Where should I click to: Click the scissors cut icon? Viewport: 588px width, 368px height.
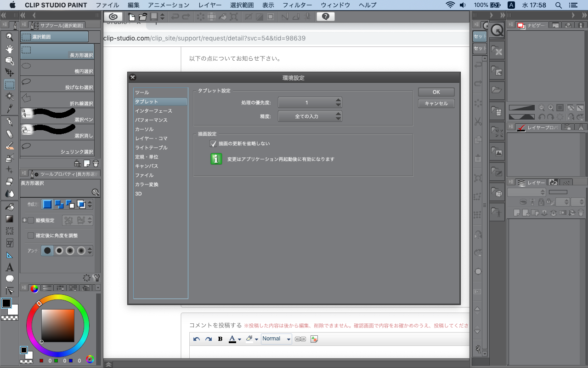pos(478,122)
